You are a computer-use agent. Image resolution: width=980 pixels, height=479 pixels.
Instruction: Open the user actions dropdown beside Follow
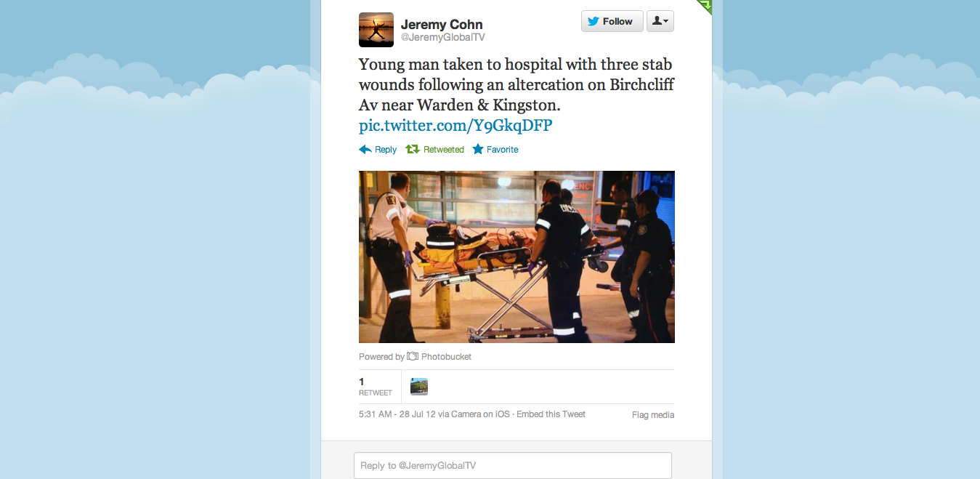660,21
